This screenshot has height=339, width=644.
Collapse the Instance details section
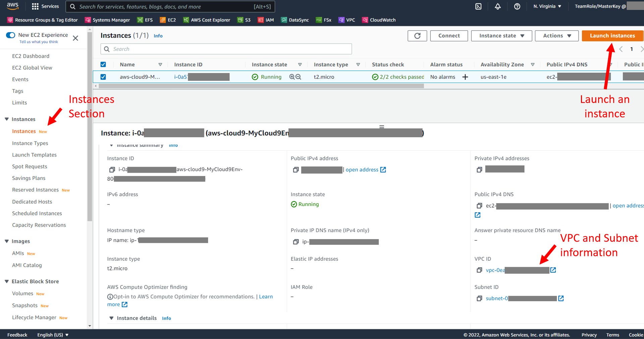111,318
